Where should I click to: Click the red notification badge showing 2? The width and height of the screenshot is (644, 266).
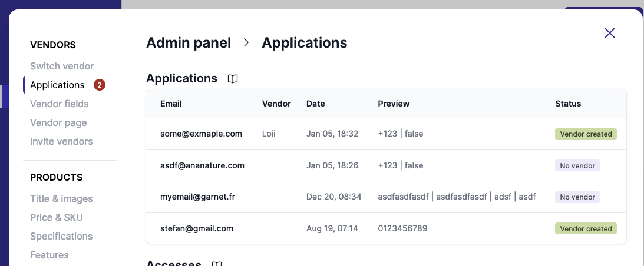(100, 85)
